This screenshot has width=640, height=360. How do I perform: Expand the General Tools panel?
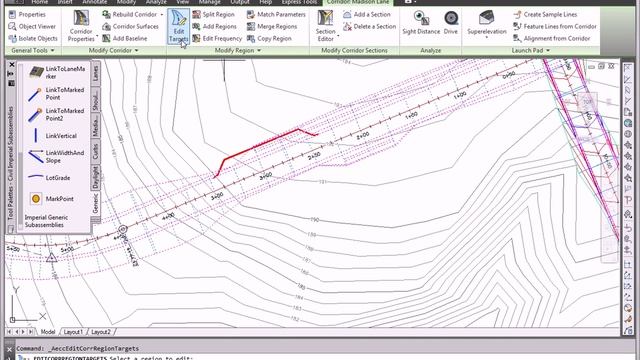(32, 50)
